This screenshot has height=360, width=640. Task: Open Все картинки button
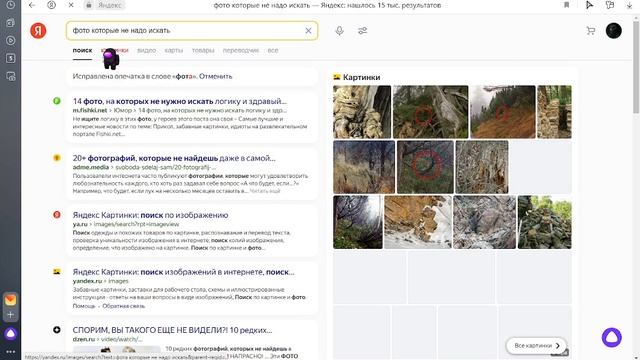536,345
